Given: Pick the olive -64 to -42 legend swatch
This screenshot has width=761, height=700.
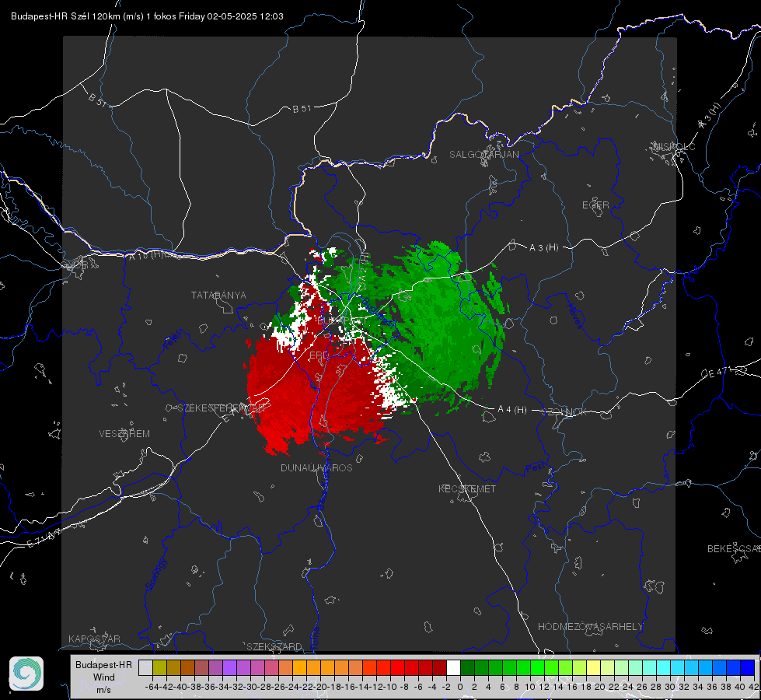Looking at the screenshot, I should pos(159,667).
